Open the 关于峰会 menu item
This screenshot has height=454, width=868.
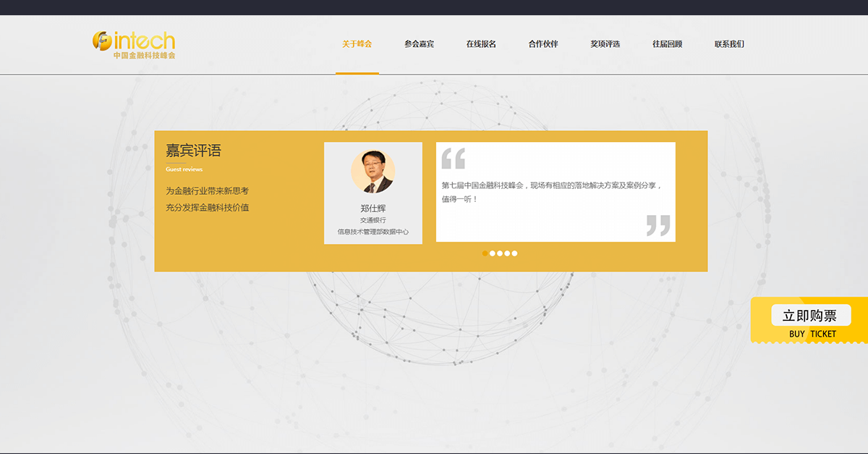pyautogui.click(x=357, y=44)
